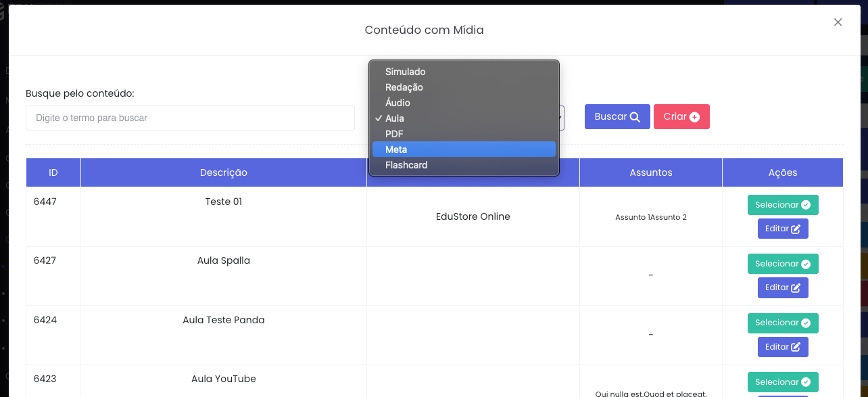Viewport: 868px width, 397px height.
Task: Select the Aula YouTube content
Action: click(783, 382)
